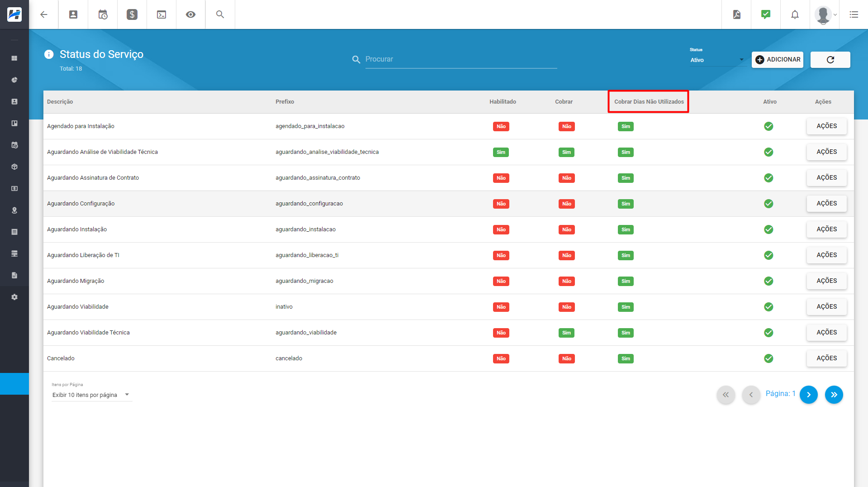Open the dollar sign finance icon
The width and height of the screenshot is (868, 487).
(x=132, y=14)
